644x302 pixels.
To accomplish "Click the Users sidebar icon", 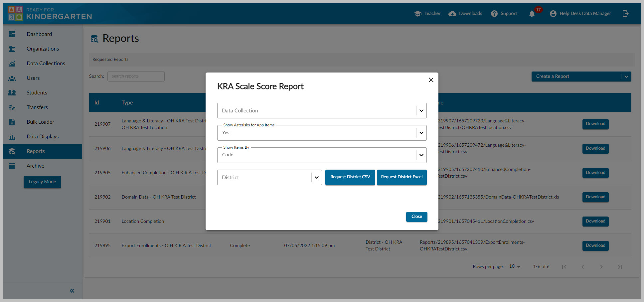I will (x=12, y=78).
